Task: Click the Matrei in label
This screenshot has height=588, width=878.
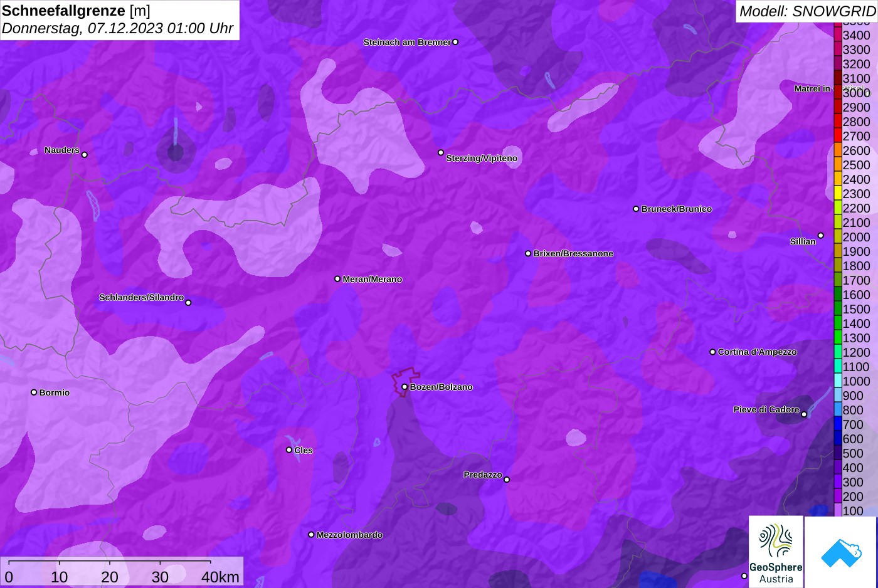Action: click(812, 88)
